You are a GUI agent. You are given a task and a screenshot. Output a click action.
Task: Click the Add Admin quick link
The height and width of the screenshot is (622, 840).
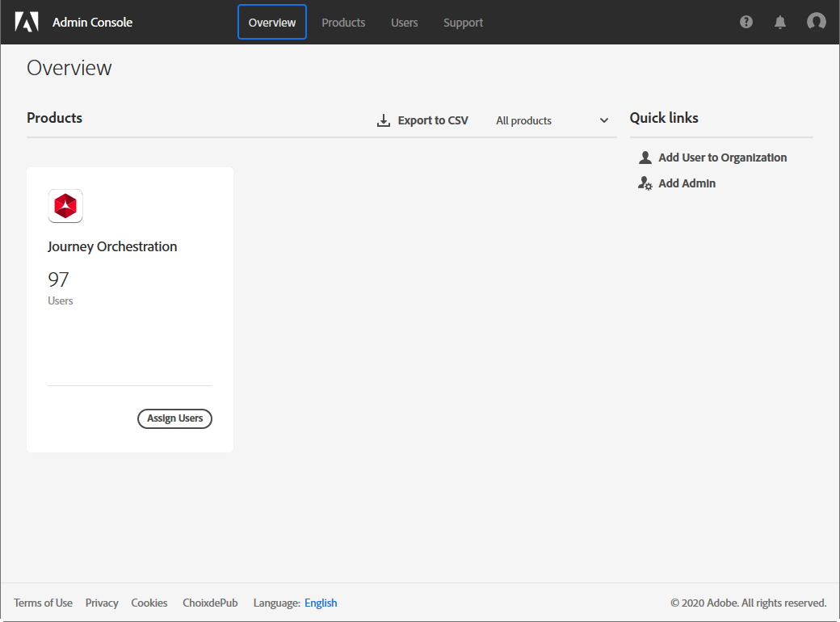[x=687, y=183]
